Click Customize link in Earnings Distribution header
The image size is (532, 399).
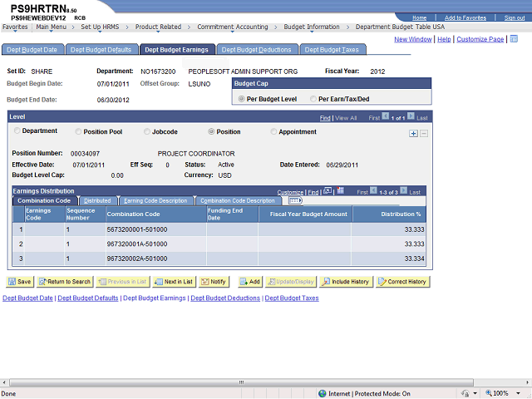click(290, 192)
